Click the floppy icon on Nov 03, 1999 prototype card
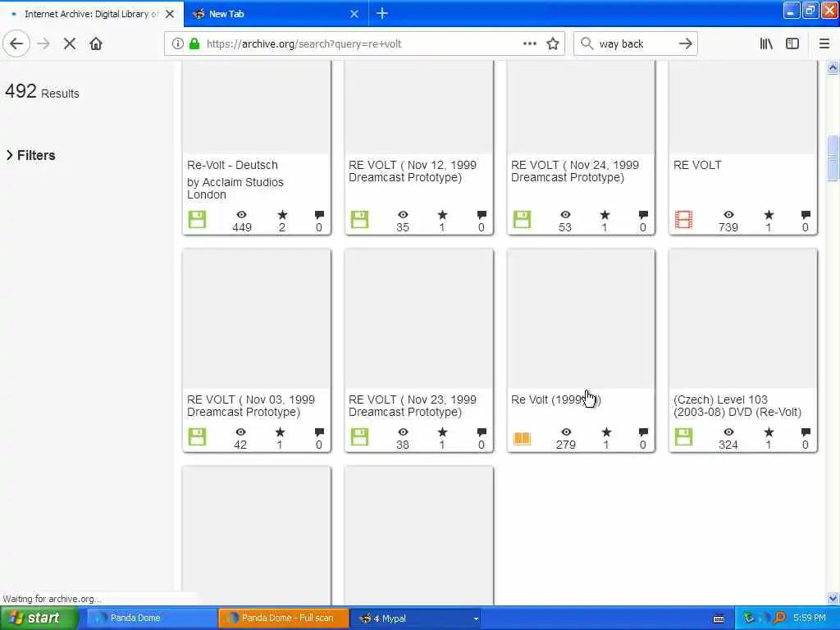 pyautogui.click(x=197, y=436)
